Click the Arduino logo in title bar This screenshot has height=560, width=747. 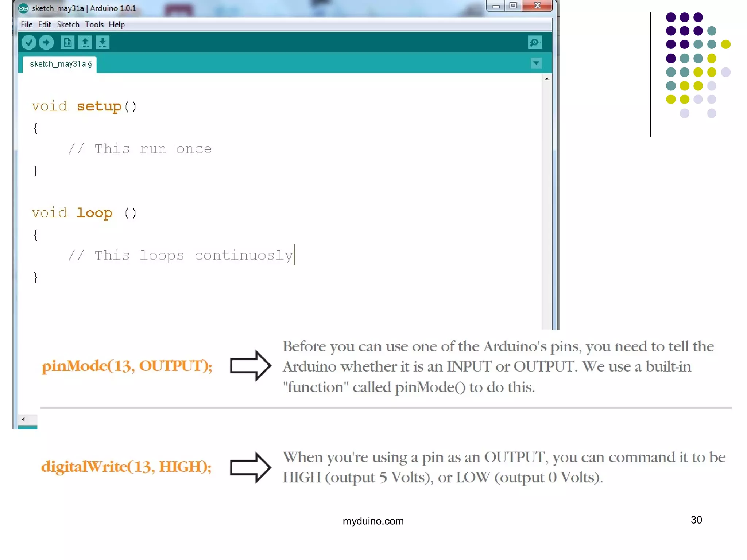(x=23, y=8)
